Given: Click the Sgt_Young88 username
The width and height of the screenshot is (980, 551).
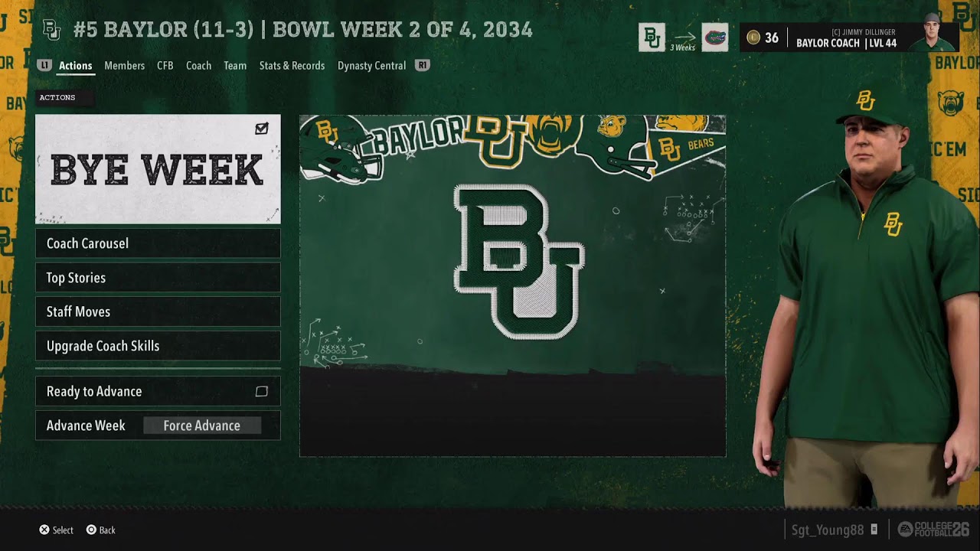Looking at the screenshot, I should (x=827, y=530).
